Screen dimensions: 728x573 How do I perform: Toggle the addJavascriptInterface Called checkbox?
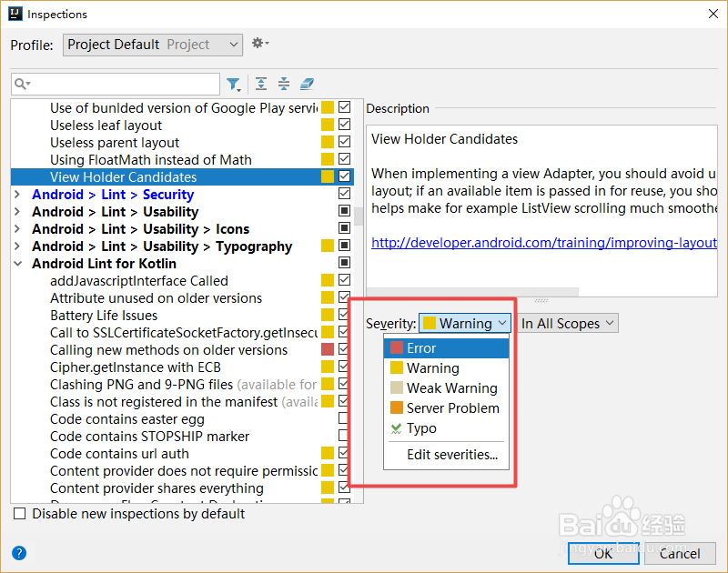point(344,280)
